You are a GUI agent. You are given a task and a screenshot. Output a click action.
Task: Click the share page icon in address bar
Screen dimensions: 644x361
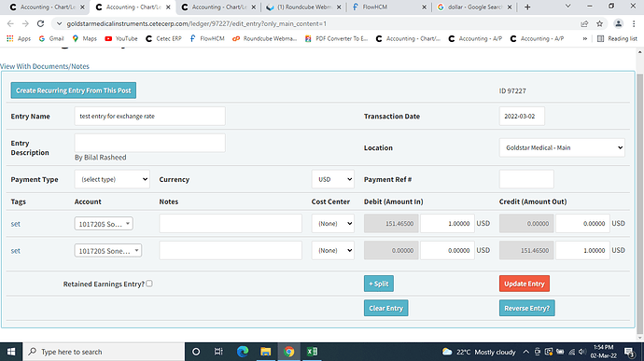[x=584, y=24]
